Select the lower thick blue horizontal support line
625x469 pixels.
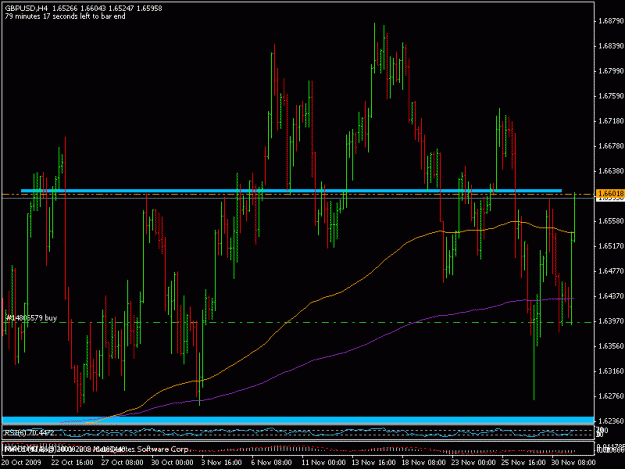(298, 420)
